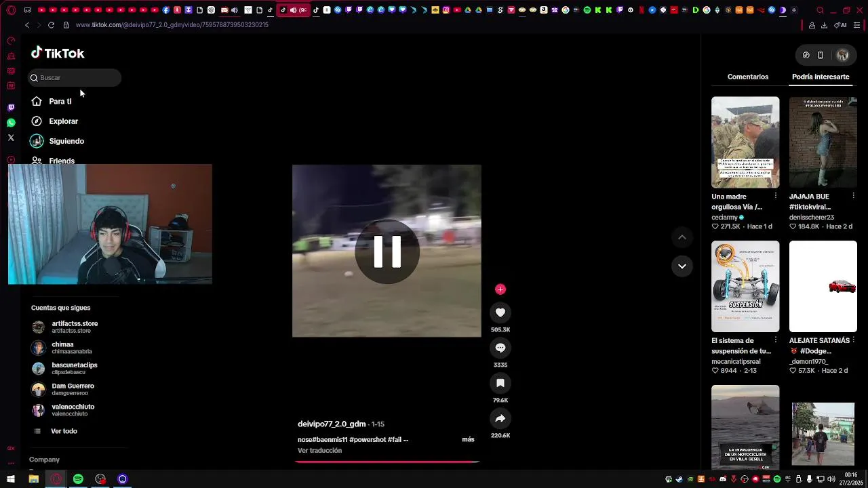Click the Opera menu logo
This screenshot has height=488, width=868.
[11, 10]
